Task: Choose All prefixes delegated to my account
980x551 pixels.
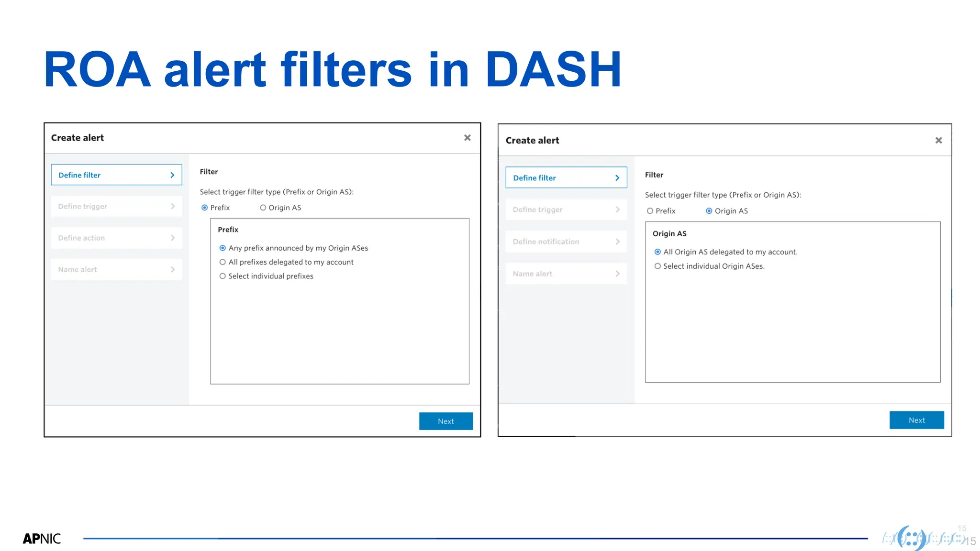Action: pyautogui.click(x=223, y=262)
